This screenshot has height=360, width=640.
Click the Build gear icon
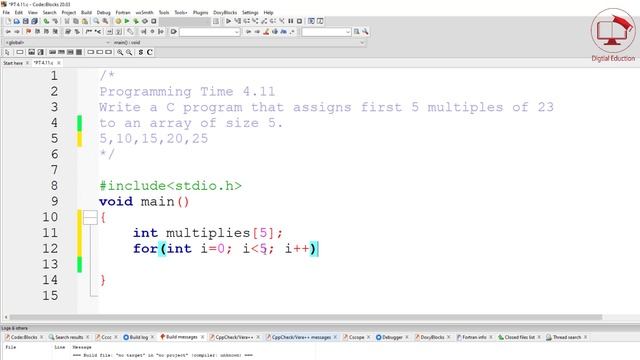(x=118, y=21)
